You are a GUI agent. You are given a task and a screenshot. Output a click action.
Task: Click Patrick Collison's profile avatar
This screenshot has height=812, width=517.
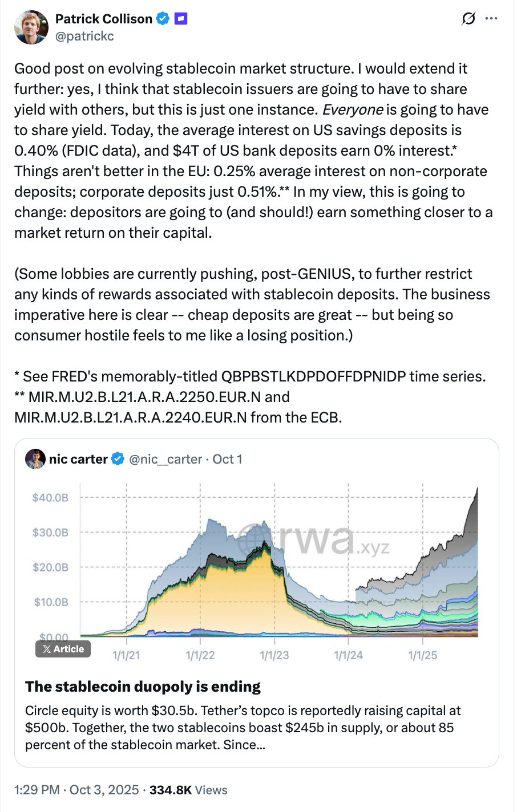tap(31, 27)
